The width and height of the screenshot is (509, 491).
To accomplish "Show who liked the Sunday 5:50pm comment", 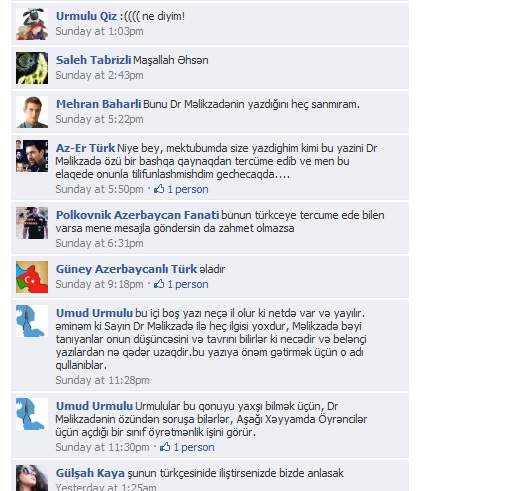I will tap(188, 189).
